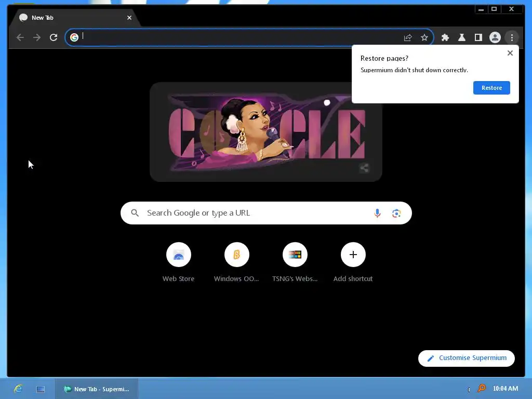
Task: Click the magnifier tray icon
Action: click(482, 388)
